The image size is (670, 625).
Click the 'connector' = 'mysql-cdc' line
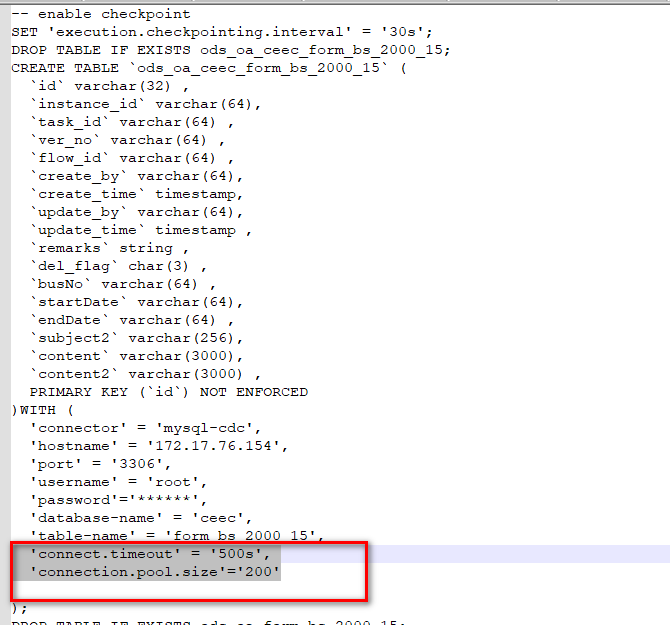[x=145, y=428]
